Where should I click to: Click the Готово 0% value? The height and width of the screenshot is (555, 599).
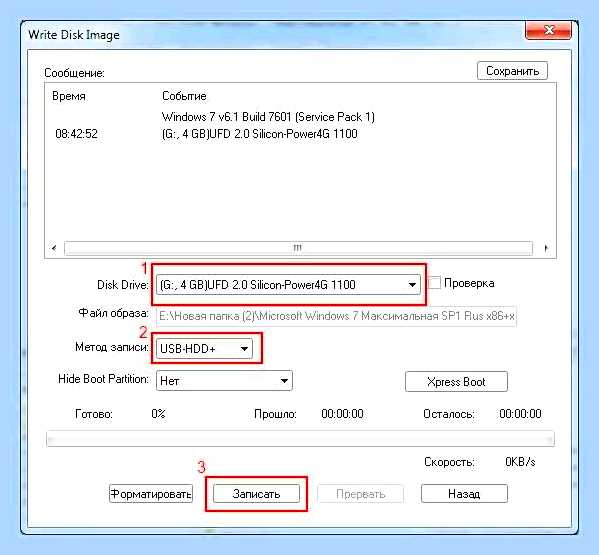point(158,414)
